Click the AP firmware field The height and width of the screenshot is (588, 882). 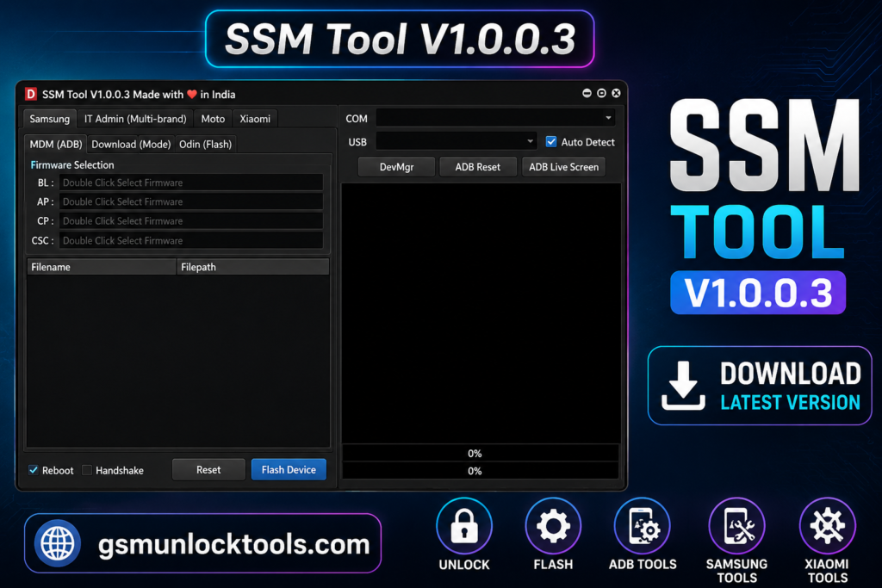click(190, 201)
